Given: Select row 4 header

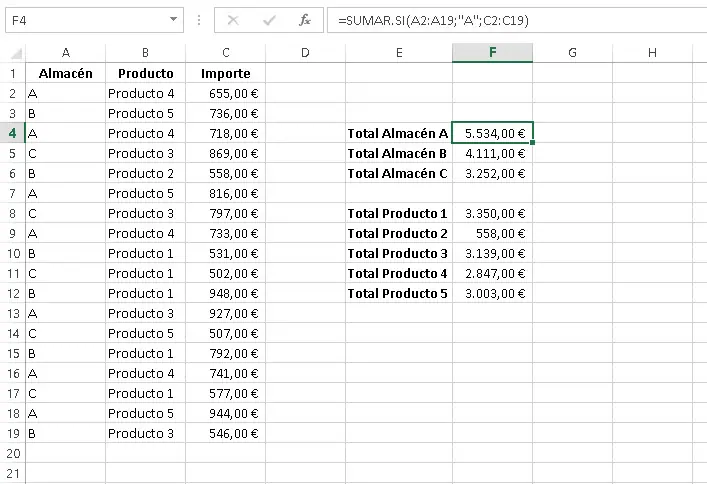Looking at the screenshot, I should (12, 133).
